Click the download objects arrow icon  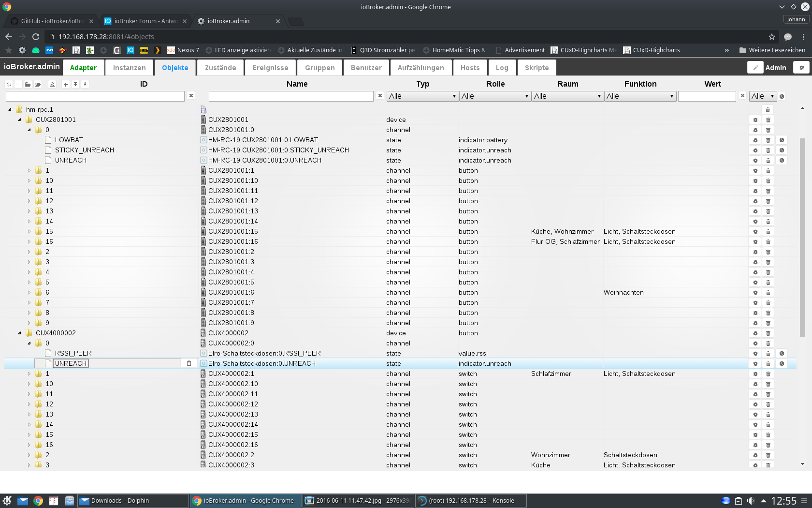(85, 84)
